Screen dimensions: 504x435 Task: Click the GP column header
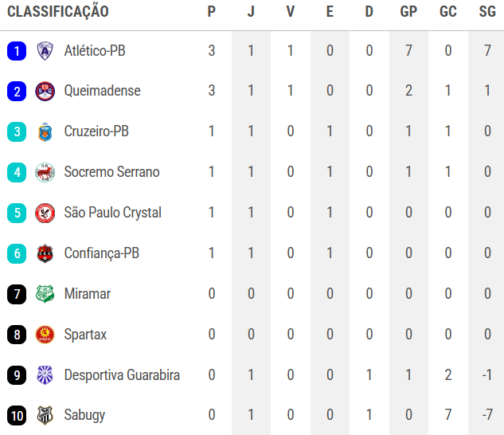coord(408,12)
